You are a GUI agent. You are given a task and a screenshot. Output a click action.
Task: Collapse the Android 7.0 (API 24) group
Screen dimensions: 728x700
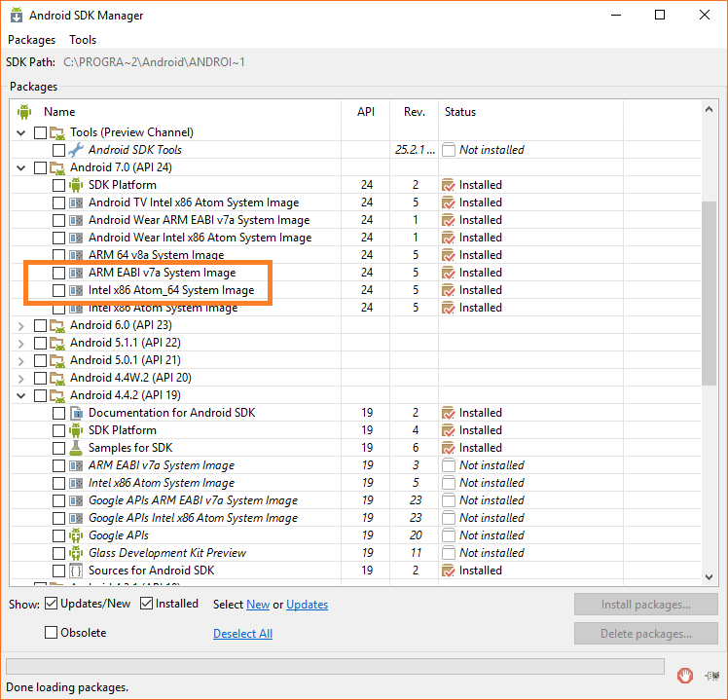21,167
